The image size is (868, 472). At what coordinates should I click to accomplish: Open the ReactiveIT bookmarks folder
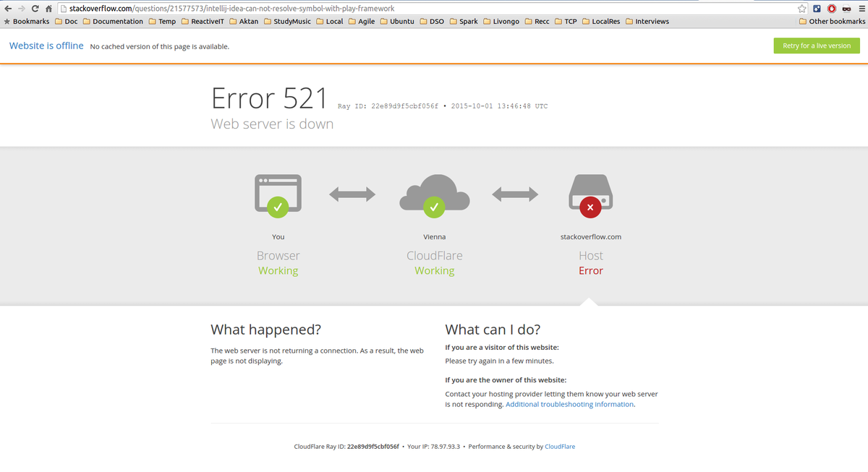(x=203, y=22)
